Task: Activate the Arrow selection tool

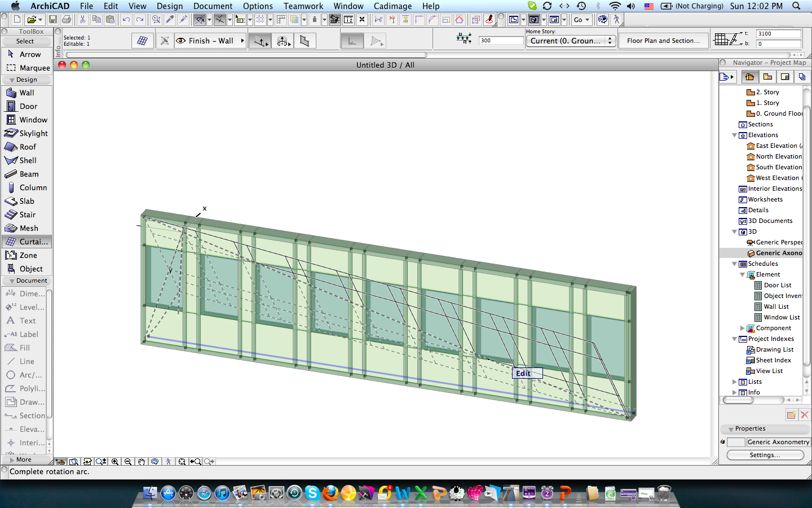Action: point(27,54)
